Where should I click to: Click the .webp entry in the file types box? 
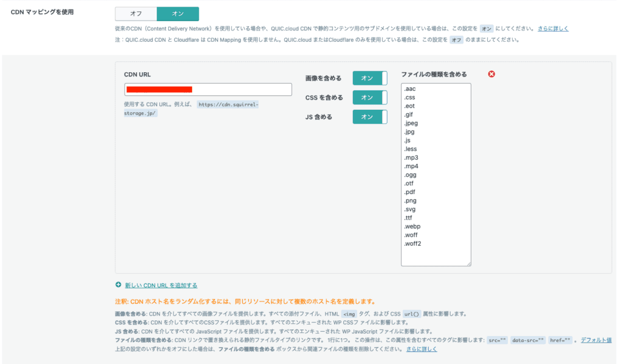[x=411, y=226]
